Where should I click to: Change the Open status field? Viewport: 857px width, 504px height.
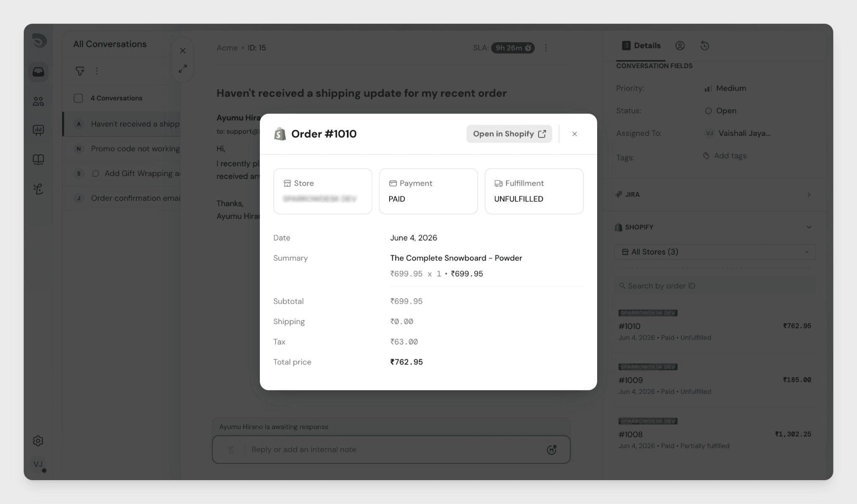(721, 111)
